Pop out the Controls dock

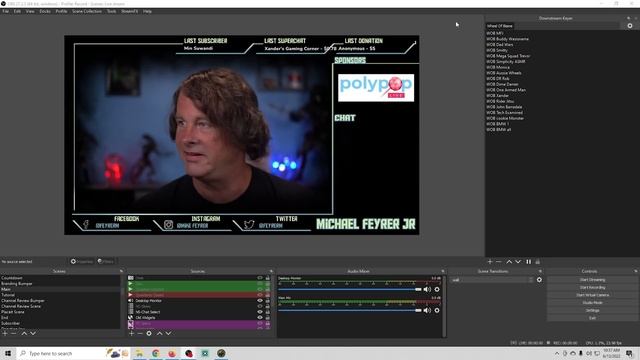636,271
